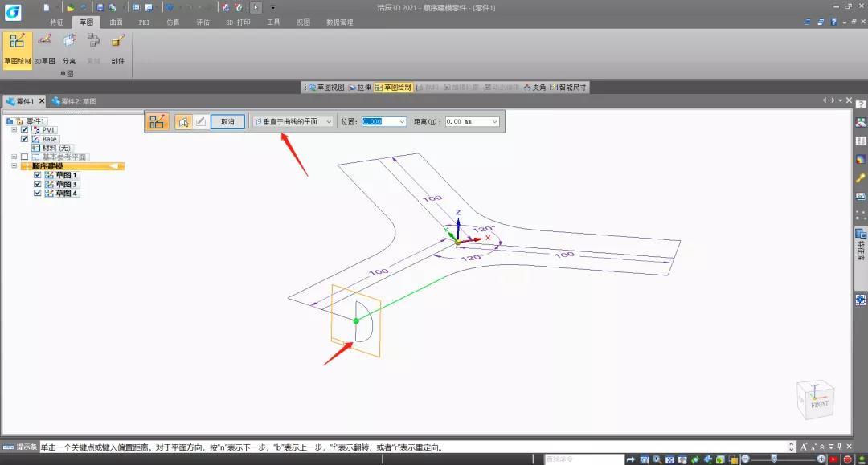The width and height of the screenshot is (868, 465).
Task: Switch to the 3D 打印 ribbon tab
Action: tap(238, 22)
